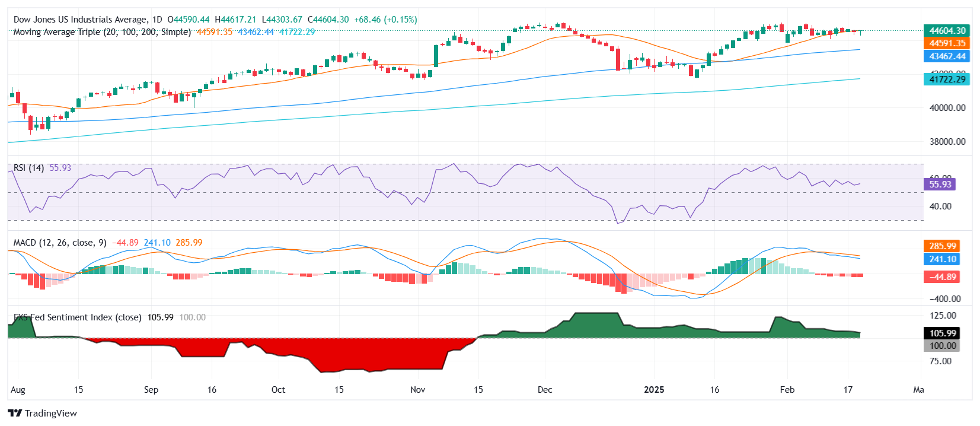Click the cyan 200-period MA tag 41722.29
This screenshot has width=980, height=426.
[947, 79]
